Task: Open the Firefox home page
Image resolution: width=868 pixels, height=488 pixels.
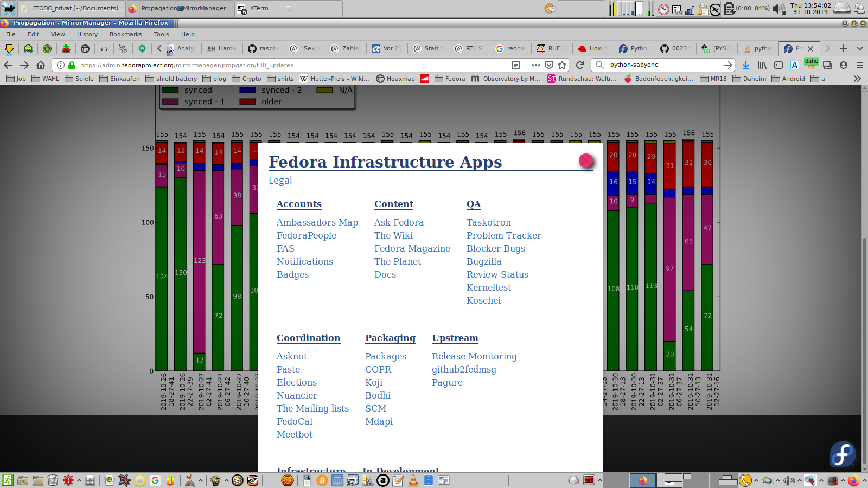Action: point(41,65)
